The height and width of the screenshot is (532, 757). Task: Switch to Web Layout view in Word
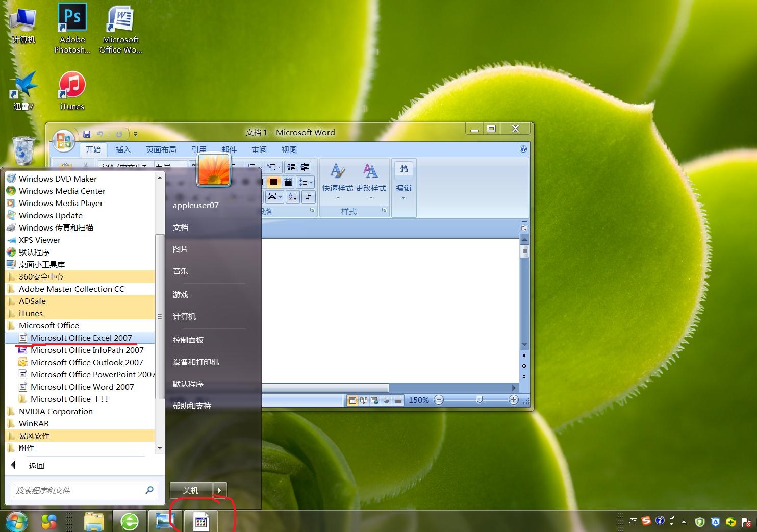tap(375, 400)
